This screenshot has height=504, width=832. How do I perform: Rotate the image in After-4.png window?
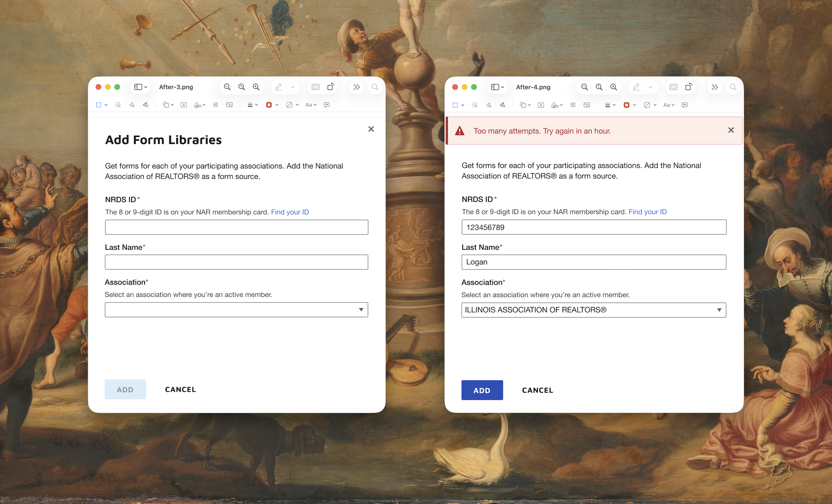click(689, 87)
